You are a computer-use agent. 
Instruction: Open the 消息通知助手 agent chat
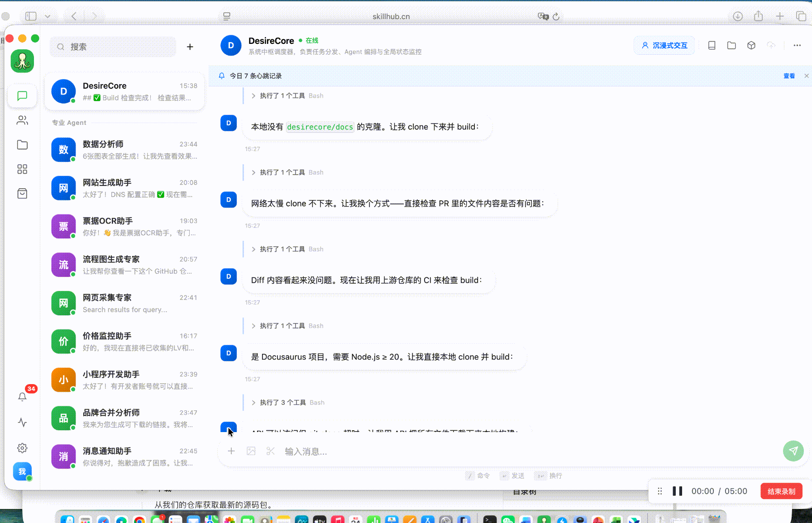[124, 456]
